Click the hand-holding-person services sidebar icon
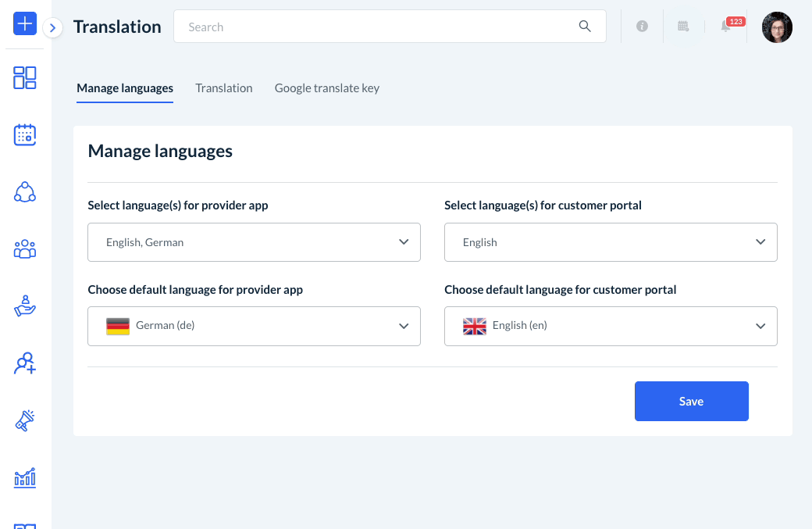Image resolution: width=812 pixels, height=529 pixels. (x=25, y=306)
